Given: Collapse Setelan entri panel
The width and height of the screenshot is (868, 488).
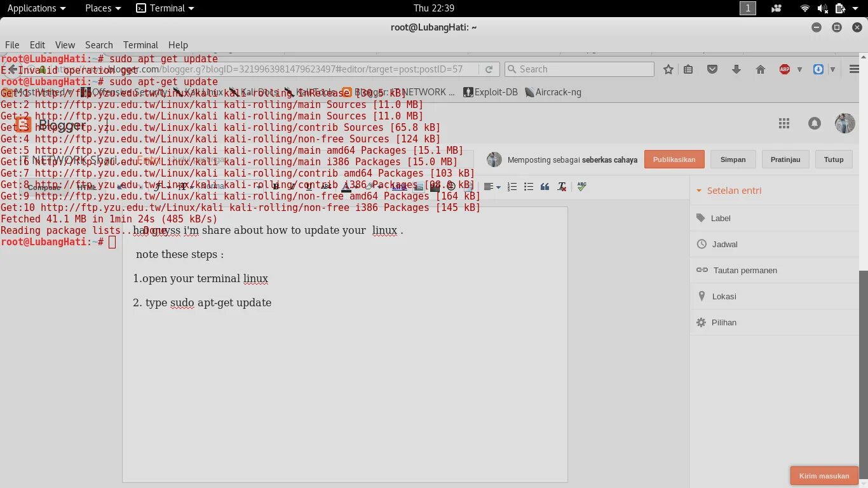Looking at the screenshot, I should pos(729,191).
